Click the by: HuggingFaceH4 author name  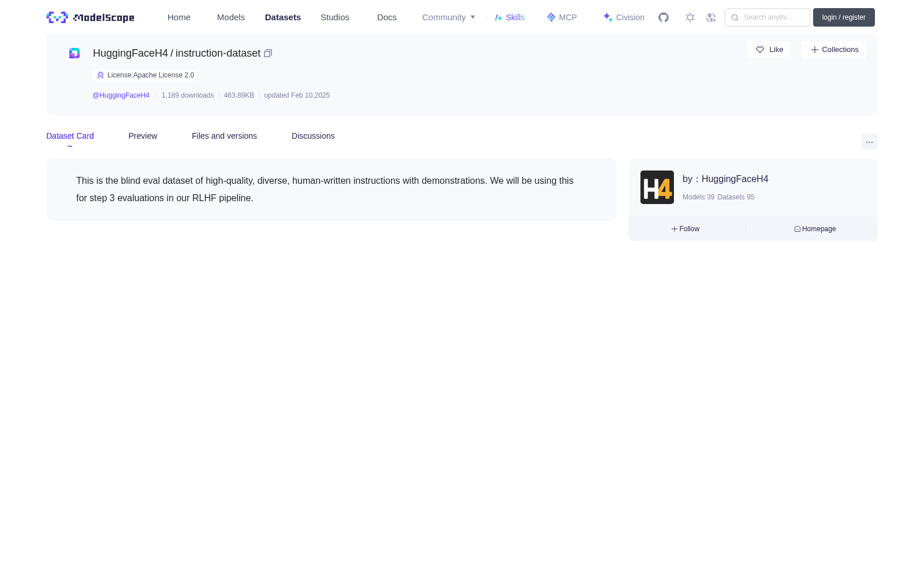click(x=725, y=179)
